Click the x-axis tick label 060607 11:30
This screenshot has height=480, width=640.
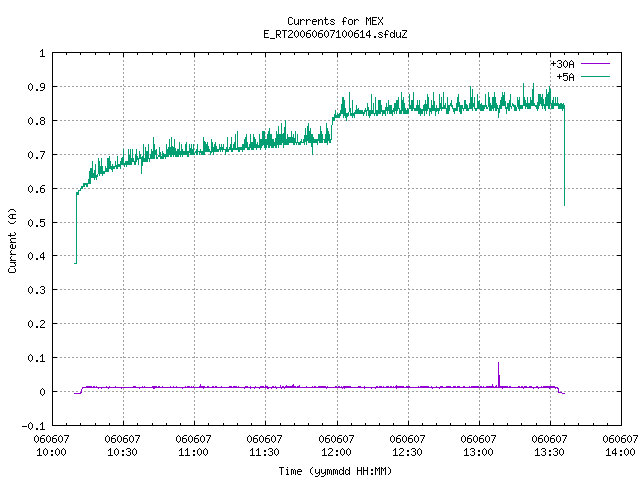click(264, 445)
